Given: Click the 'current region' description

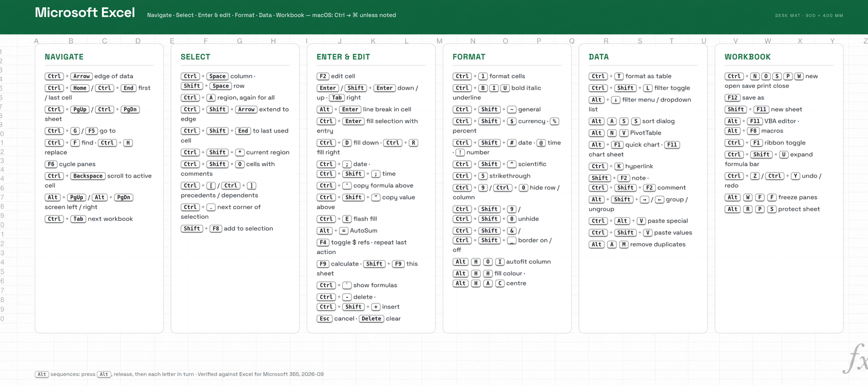Looking at the screenshot, I should click(x=267, y=153).
